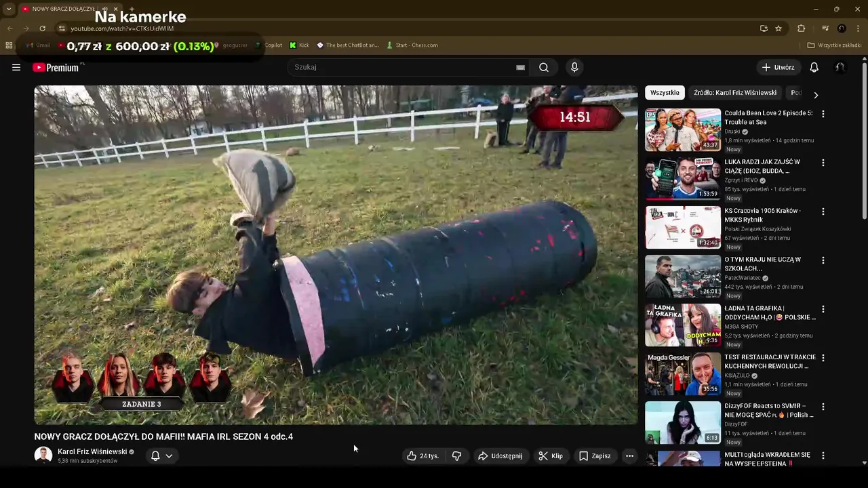Reload the page with browser refresh icon
This screenshot has height=488, width=868.
tap(42, 28)
